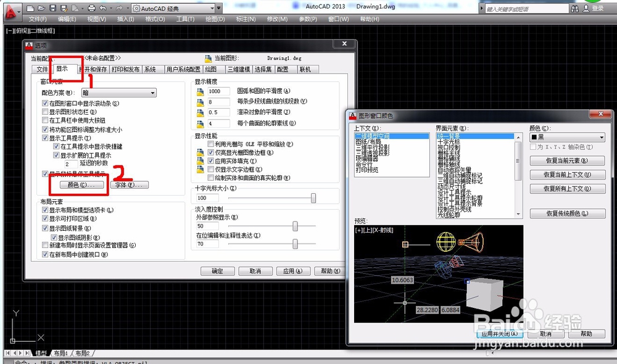Image resolution: width=617 pixels, height=364 pixels.
Task: Toggle 在工具提示中显示快捷键 checkbox
Action: tap(56, 146)
